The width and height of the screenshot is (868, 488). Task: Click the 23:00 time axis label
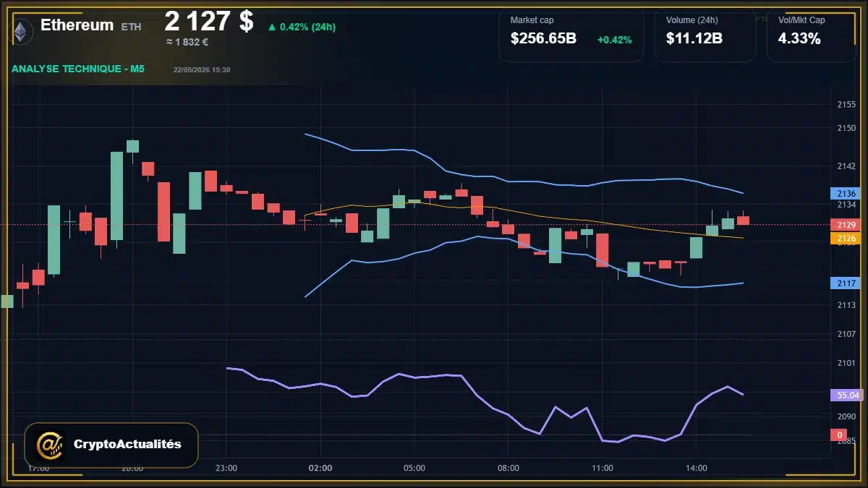226,468
